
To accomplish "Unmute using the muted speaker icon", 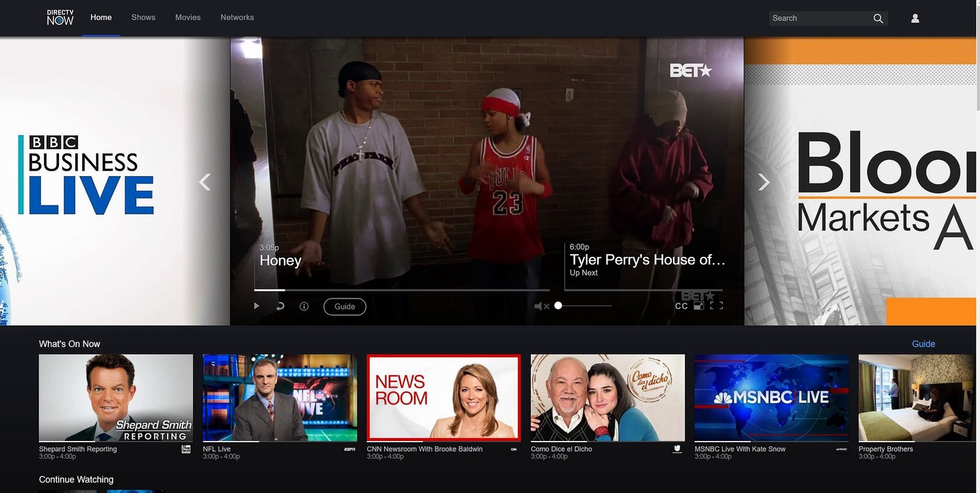I will 542,306.
